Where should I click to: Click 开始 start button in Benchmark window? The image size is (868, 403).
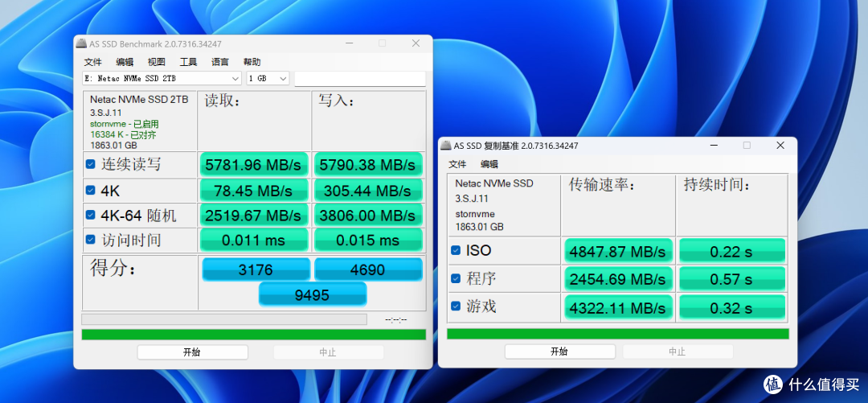(192, 352)
